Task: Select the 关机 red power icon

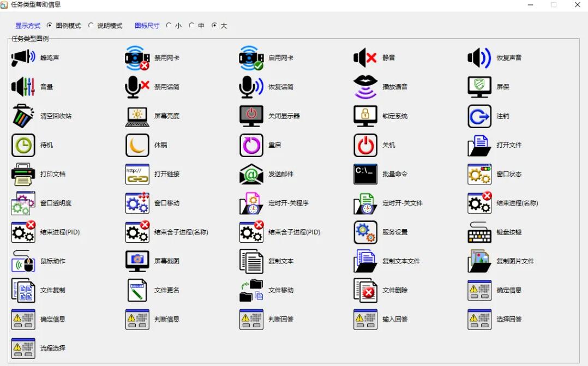Action: click(x=365, y=145)
